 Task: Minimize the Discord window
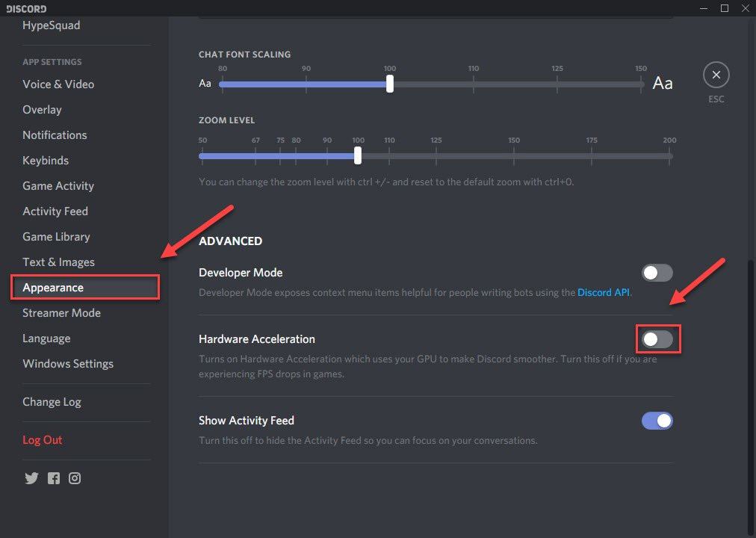coord(704,8)
